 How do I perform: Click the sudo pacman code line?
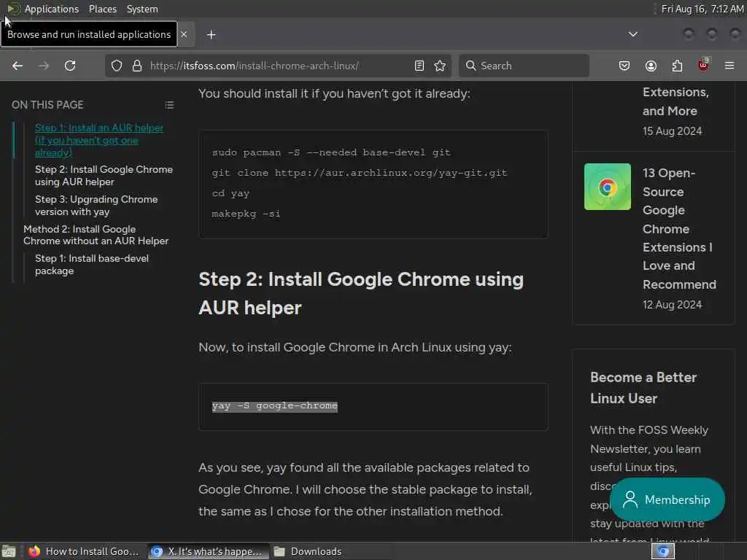point(331,152)
